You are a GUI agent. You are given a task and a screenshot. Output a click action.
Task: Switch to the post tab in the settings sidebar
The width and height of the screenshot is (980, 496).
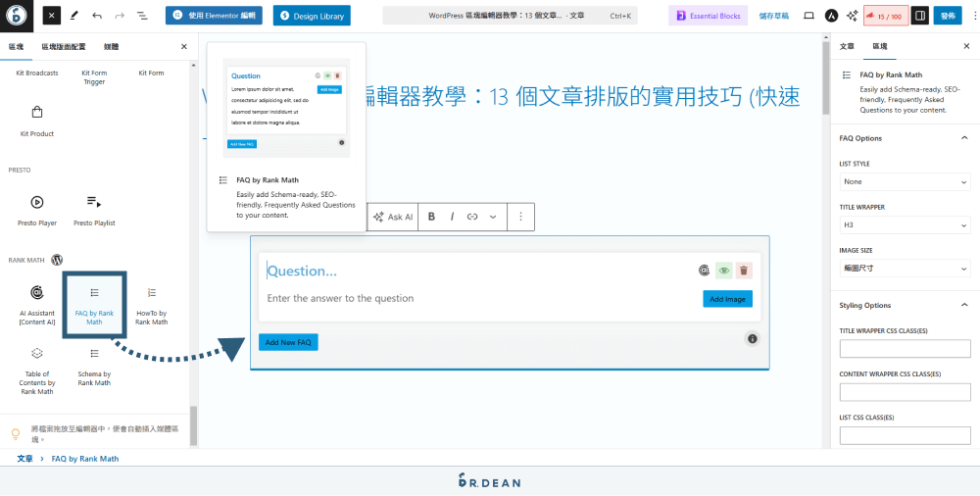pyautogui.click(x=847, y=46)
